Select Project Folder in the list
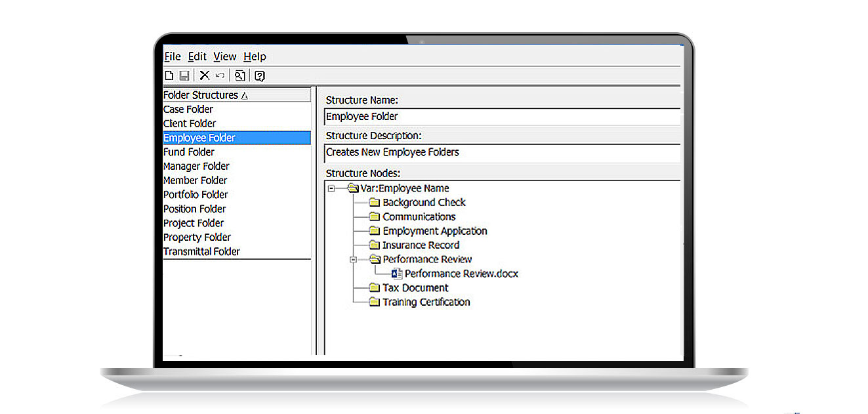The width and height of the screenshot is (868, 414). tap(194, 223)
